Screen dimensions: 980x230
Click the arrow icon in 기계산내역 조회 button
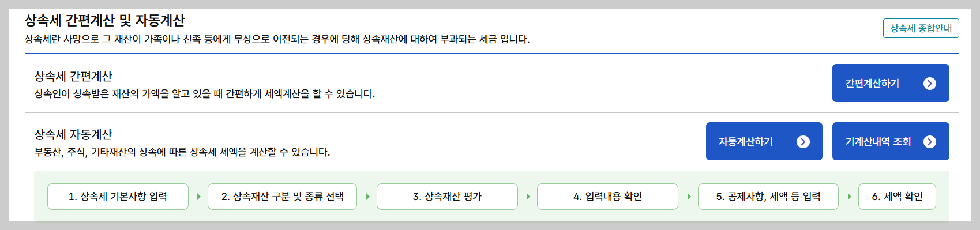pyautogui.click(x=929, y=142)
